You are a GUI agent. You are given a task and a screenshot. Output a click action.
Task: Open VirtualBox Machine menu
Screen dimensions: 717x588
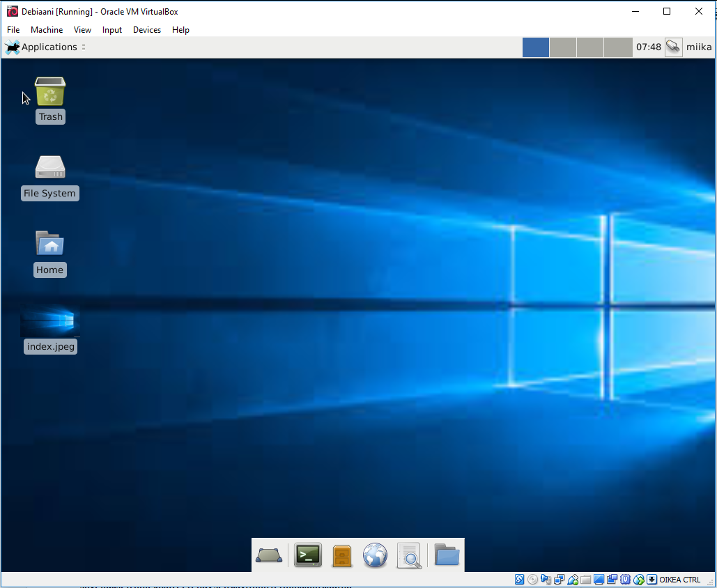(x=47, y=30)
